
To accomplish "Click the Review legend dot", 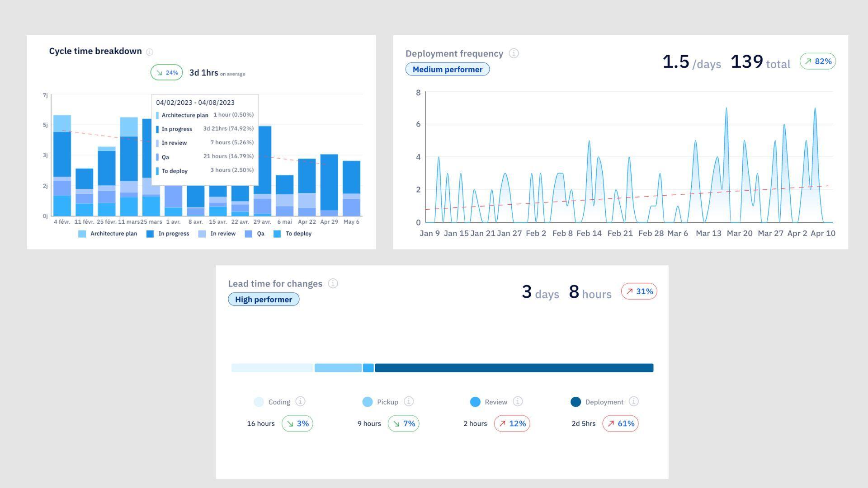I will click(475, 402).
